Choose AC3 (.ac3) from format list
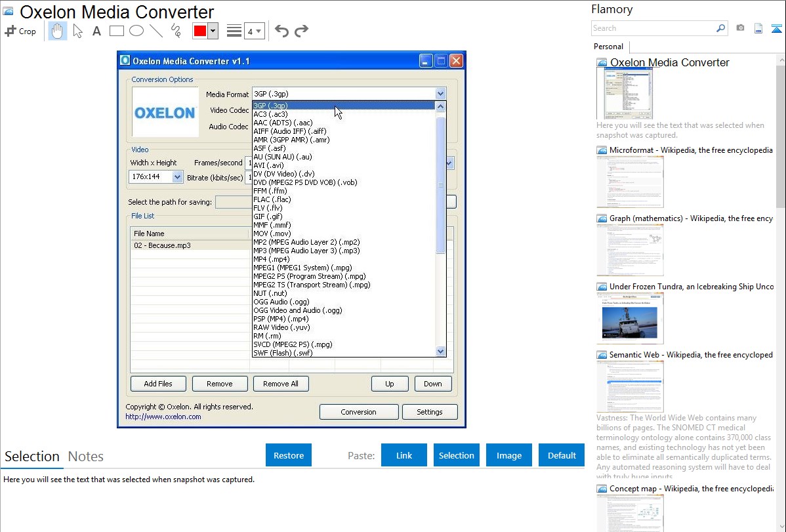The width and height of the screenshot is (786, 532). point(344,114)
